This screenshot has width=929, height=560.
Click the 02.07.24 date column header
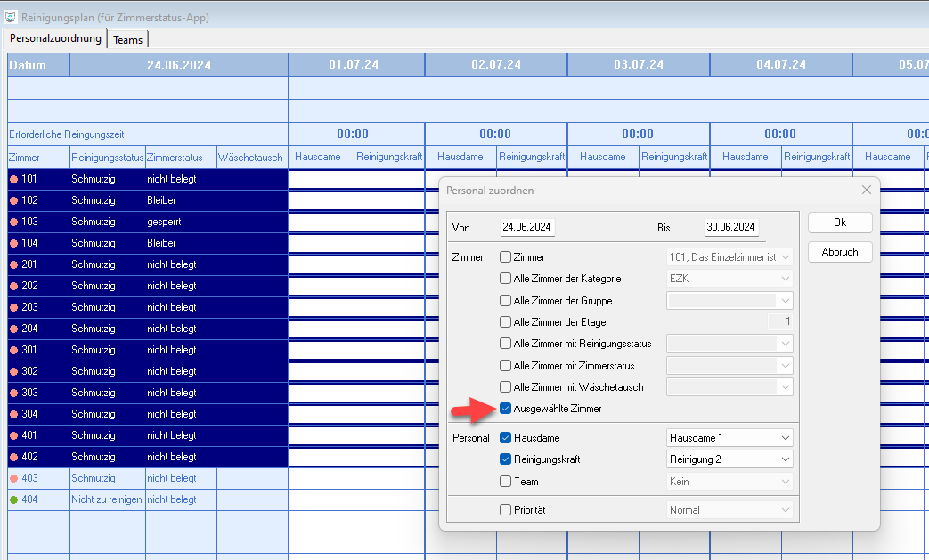point(496,64)
